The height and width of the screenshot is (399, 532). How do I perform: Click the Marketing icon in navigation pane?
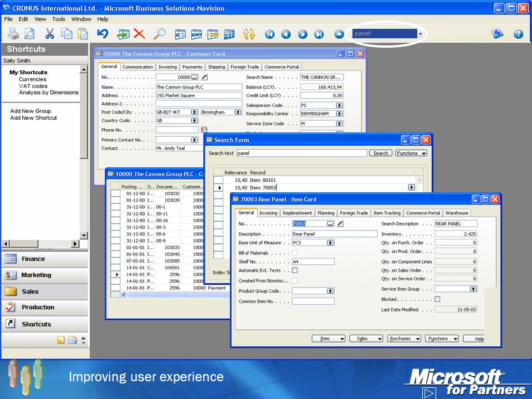tap(11, 275)
